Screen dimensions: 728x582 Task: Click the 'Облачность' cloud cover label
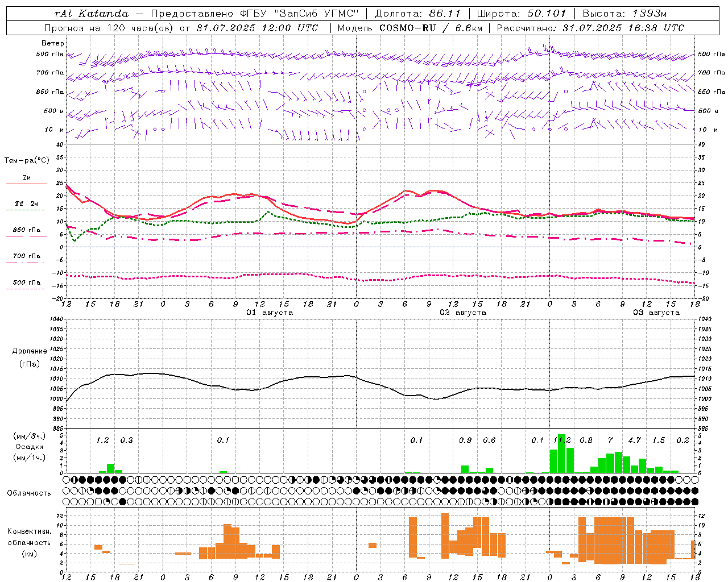29,493
